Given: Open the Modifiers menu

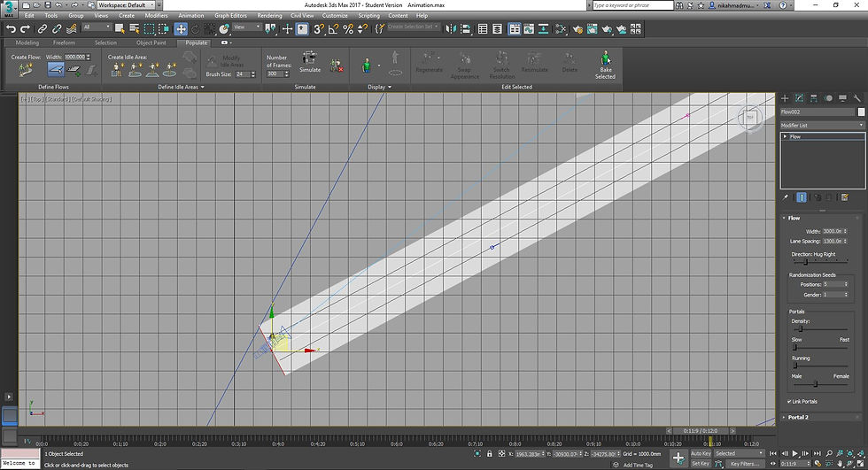Looking at the screenshot, I should pos(156,15).
